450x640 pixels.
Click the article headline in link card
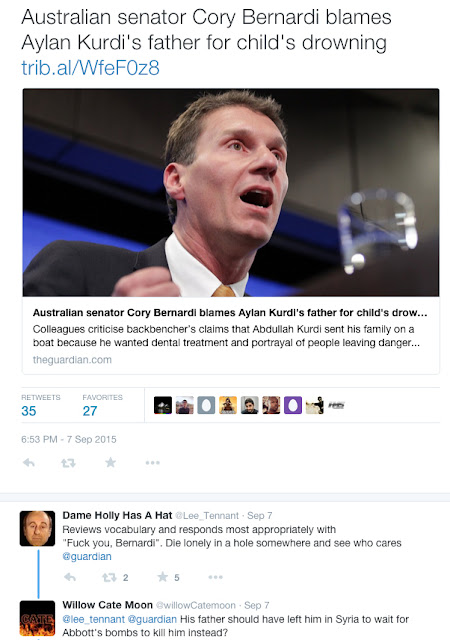[230, 313]
